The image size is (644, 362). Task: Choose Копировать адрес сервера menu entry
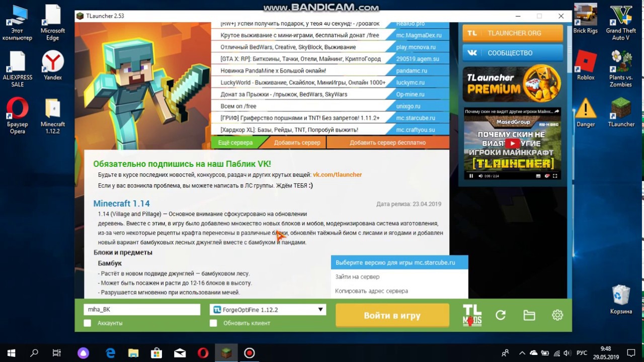[371, 291]
